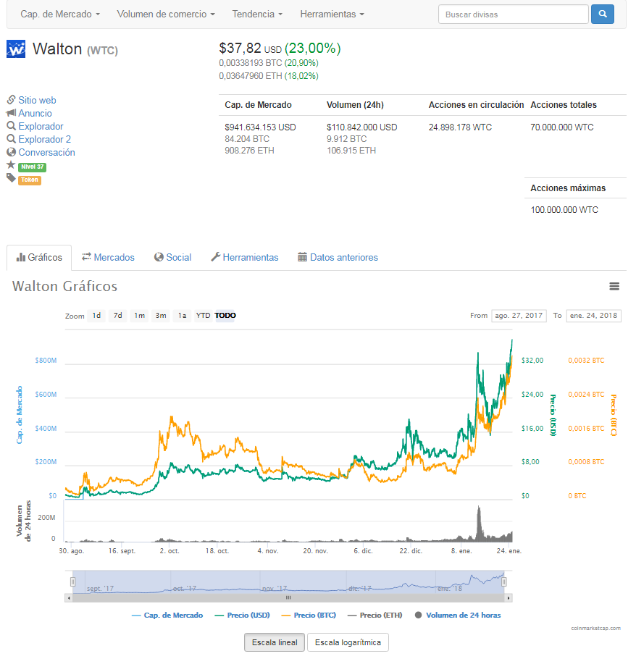This screenshot has height=672, width=636.
Task: Switch to the Gráficos tab
Action: click(39, 258)
